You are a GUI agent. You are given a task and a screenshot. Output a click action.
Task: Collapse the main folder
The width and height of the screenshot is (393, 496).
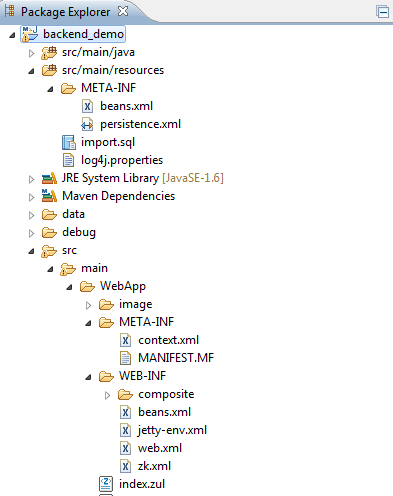pos(50,269)
